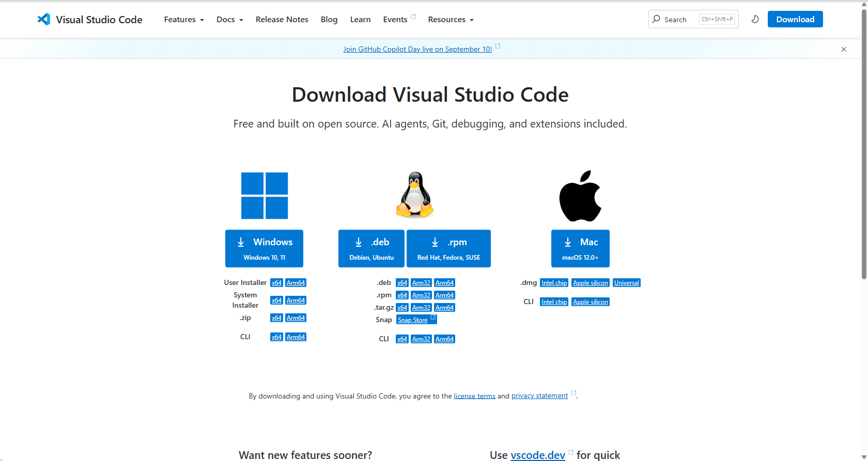Download Linux CLI Arm32
The image size is (868, 461).
(421, 339)
